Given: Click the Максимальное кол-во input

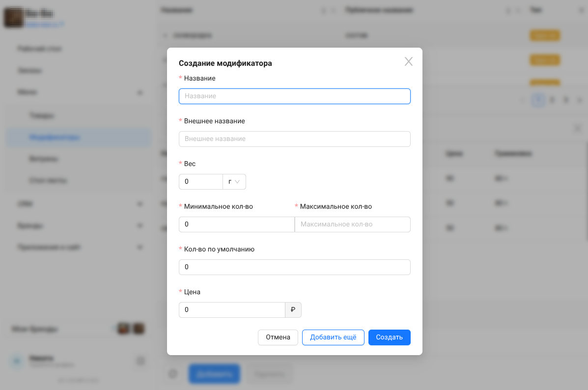Looking at the screenshot, I should 353,224.
